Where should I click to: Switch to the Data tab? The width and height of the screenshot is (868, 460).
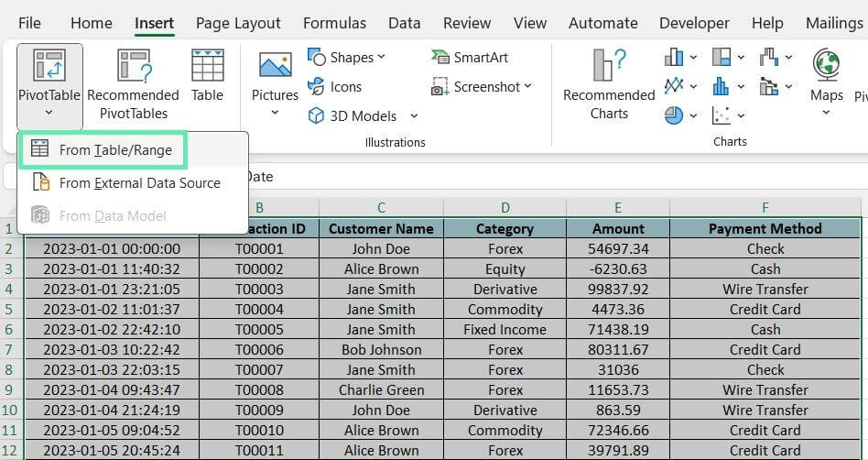405,23
